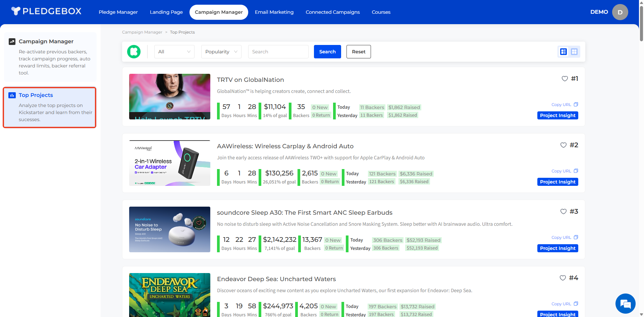Click Copy URL link for TRTV
This screenshot has height=317, width=644.
click(x=561, y=105)
